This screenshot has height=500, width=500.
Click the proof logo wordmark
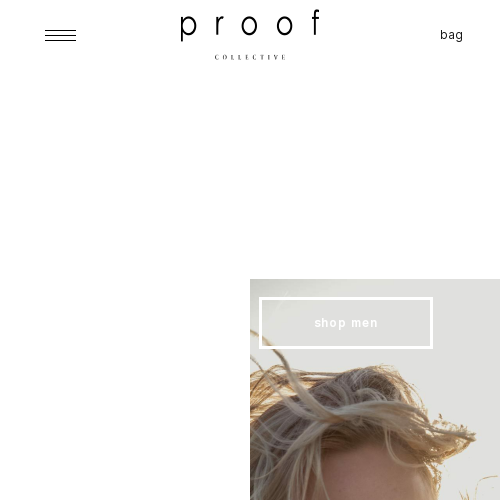click(x=250, y=25)
